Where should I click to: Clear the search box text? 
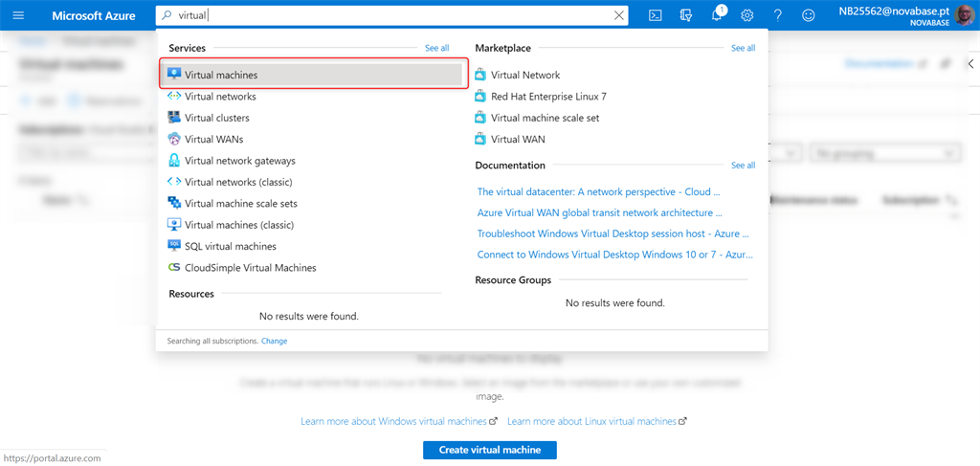[619, 15]
